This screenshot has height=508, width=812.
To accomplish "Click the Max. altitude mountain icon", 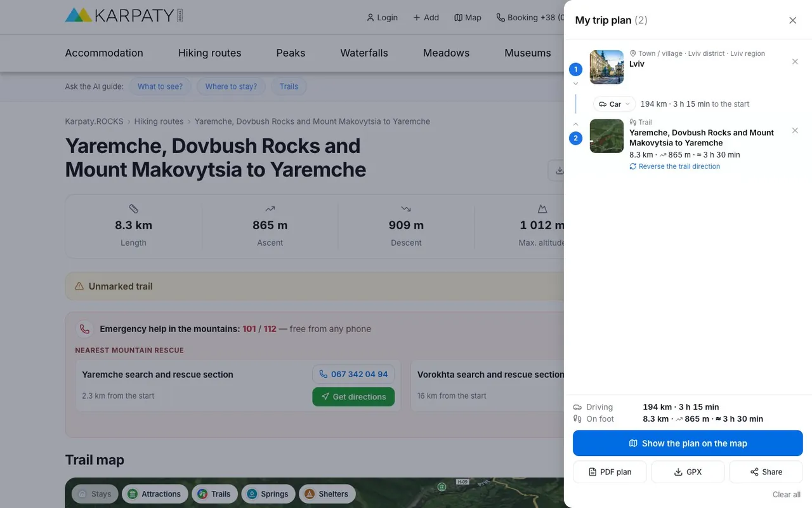I will click(x=542, y=208).
